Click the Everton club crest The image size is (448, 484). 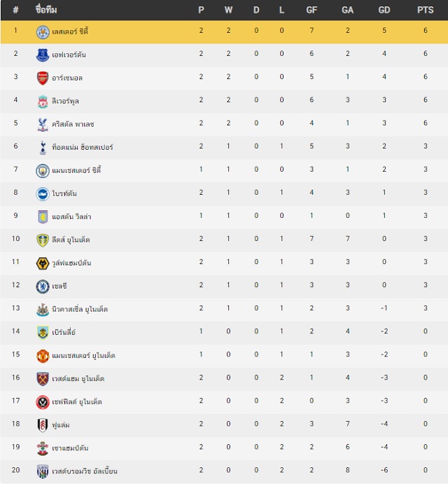(43, 55)
